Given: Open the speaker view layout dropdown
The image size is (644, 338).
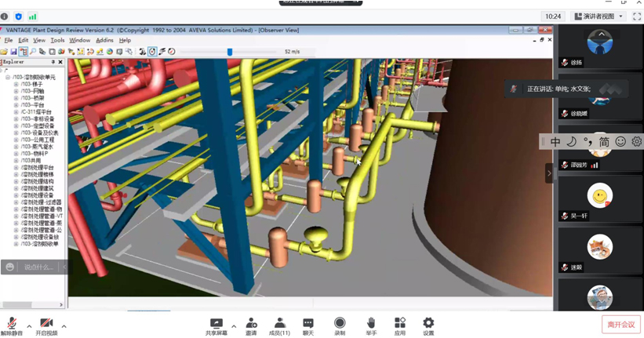Looking at the screenshot, I should (597, 16).
